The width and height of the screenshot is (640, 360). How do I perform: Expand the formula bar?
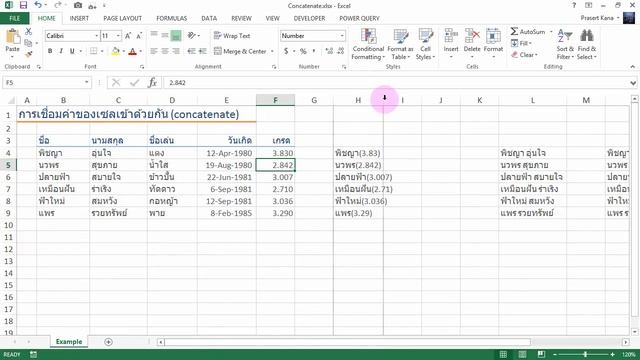click(x=633, y=83)
